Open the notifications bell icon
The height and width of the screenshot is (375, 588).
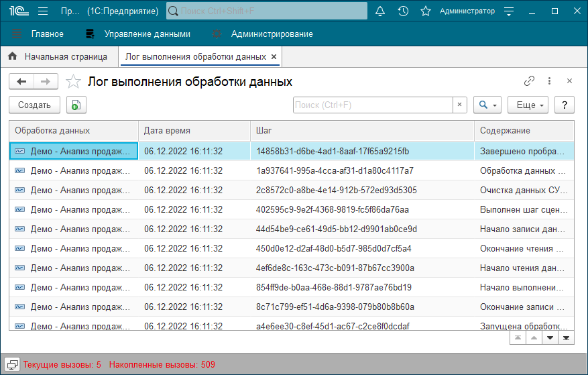[380, 11]
